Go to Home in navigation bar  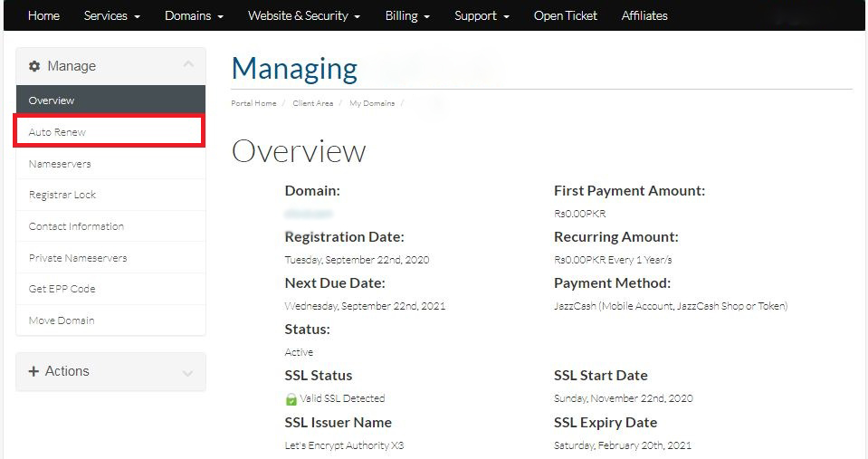coord(43,15)
